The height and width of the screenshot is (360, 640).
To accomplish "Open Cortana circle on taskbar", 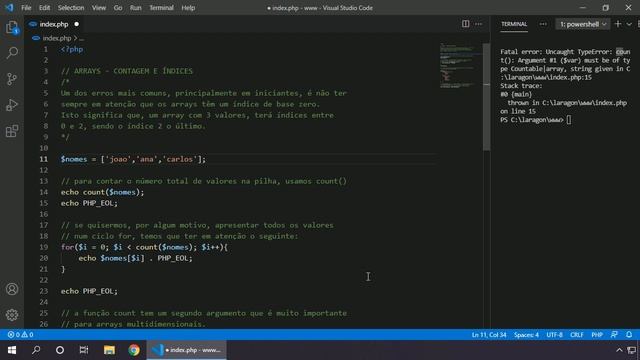I will [60, 350].
